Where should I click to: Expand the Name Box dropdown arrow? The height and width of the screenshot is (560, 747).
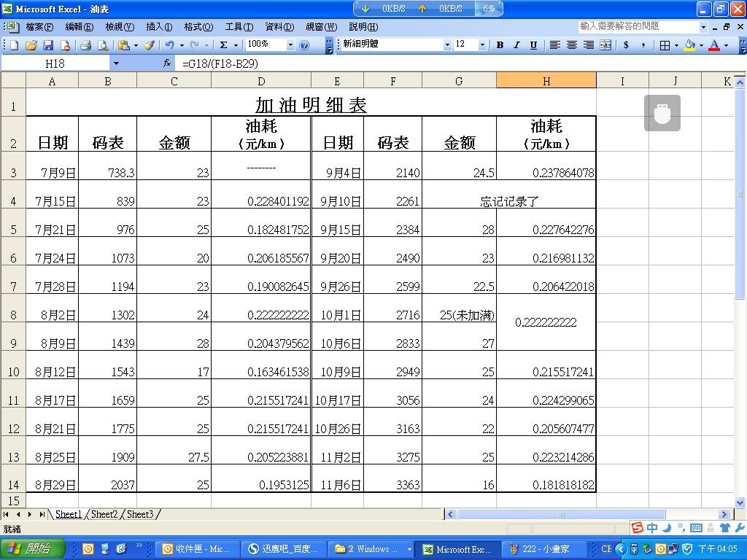pos(116,63)
